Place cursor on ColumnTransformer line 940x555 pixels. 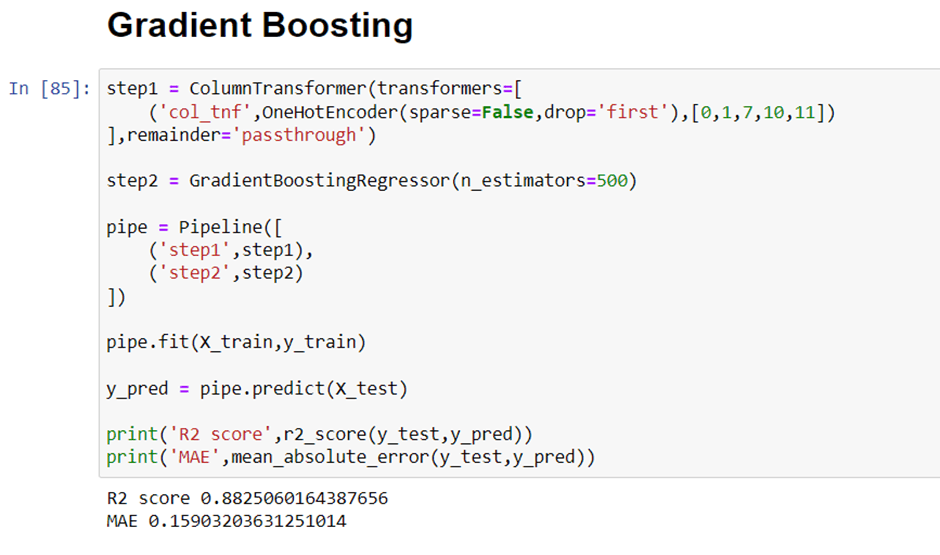(314, 89)
